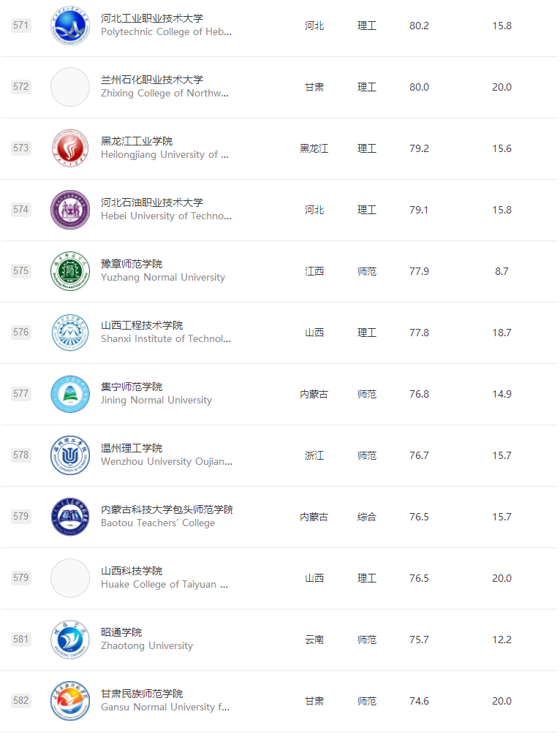This screenshot has width=560, height=736.
Task: Open the 兰州石化职业技术大学 link
Action: tap(152, 80)
